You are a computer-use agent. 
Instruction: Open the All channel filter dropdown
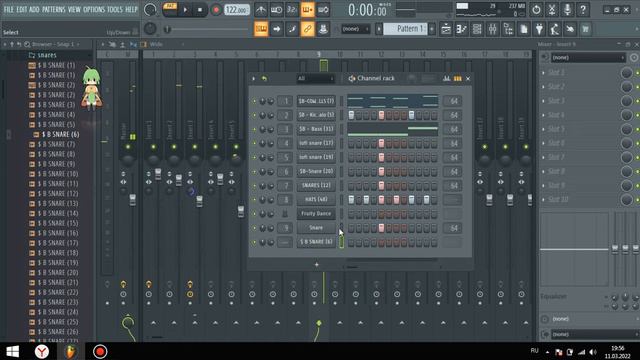tap(316, 78)
